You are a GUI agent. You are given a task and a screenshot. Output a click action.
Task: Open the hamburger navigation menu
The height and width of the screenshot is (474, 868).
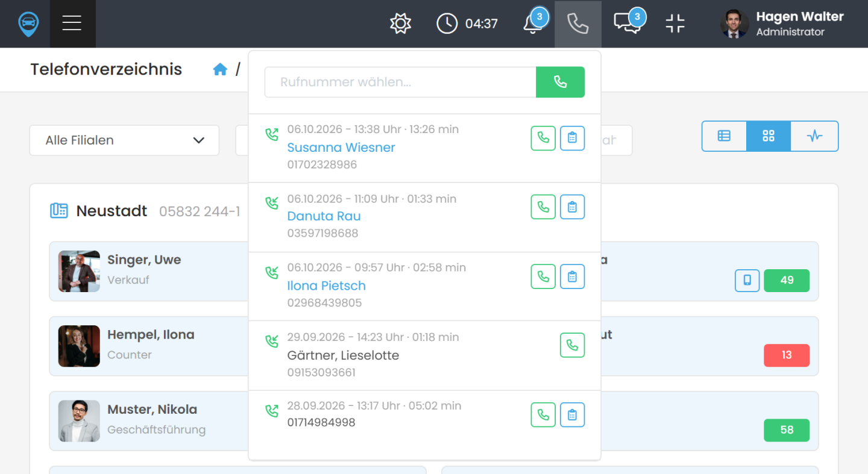click(72, 23)
